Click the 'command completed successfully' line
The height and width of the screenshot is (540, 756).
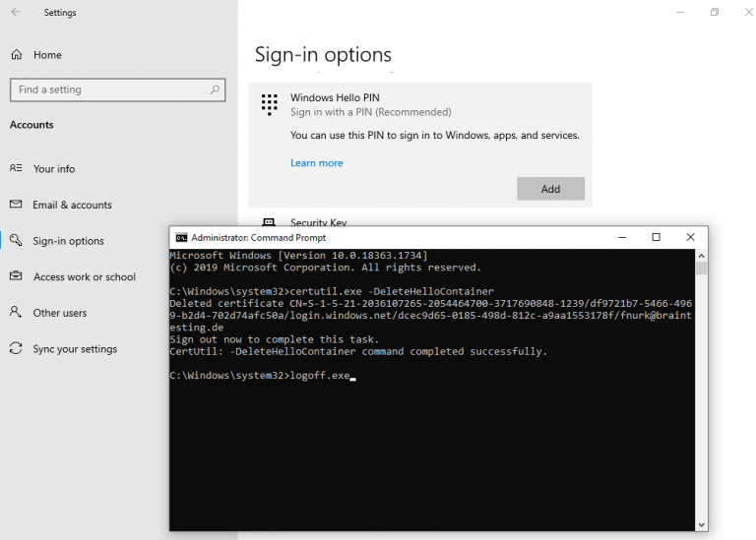(358, 352)
